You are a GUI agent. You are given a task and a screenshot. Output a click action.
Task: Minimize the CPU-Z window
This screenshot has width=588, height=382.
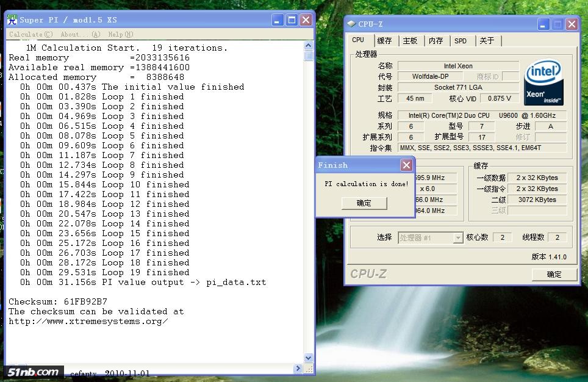[x=543, y=24]
